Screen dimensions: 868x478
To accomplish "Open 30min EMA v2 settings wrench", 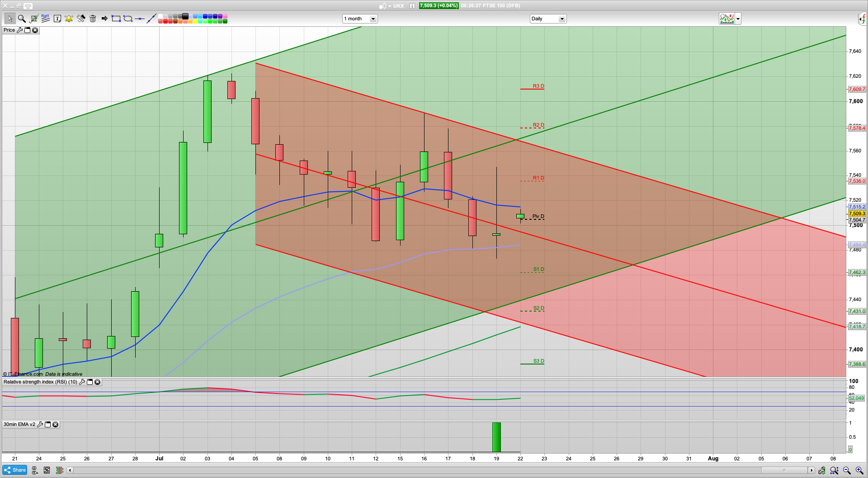I will pyautogui.click(x=40, y=424).
